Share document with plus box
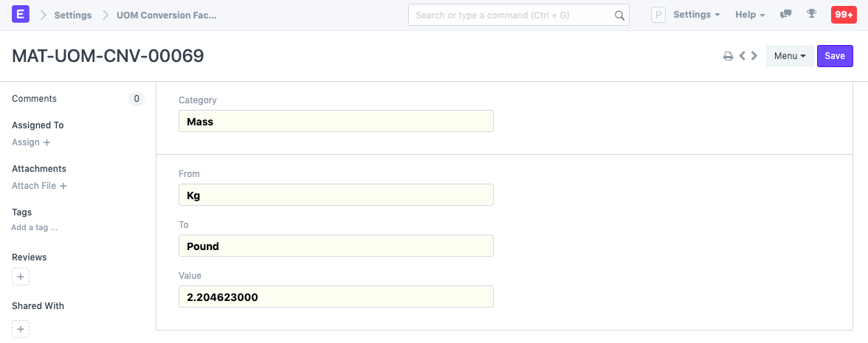The width and height of the screenshot is (868, 343). coord(21,329)
